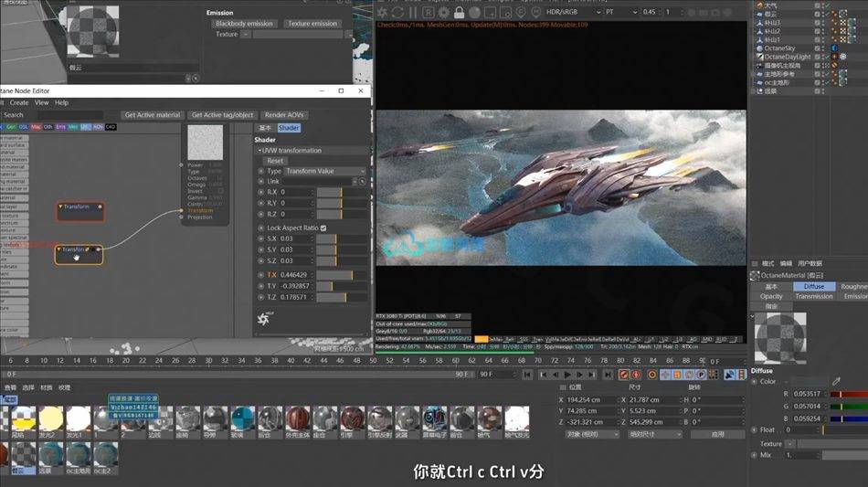The image size is (868, 487).
Task: Open the position coordinate mode dropdown
Action: point(592,434)
